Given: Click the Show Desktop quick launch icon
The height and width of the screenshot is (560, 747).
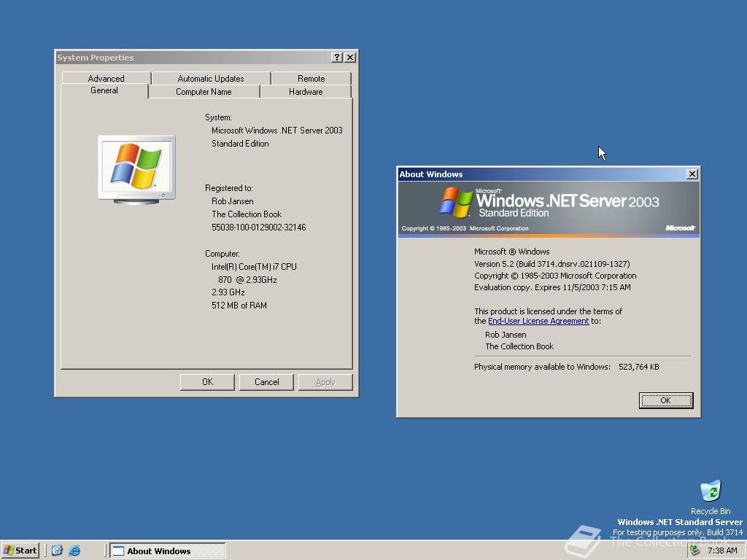Looking at the screenshot, I should point(57,551).
